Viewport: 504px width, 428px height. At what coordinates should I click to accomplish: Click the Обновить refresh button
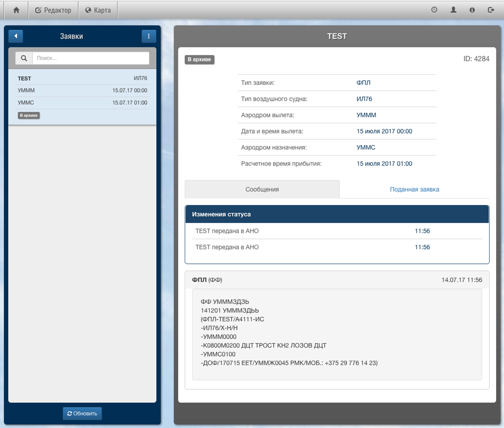coord(82,413)
